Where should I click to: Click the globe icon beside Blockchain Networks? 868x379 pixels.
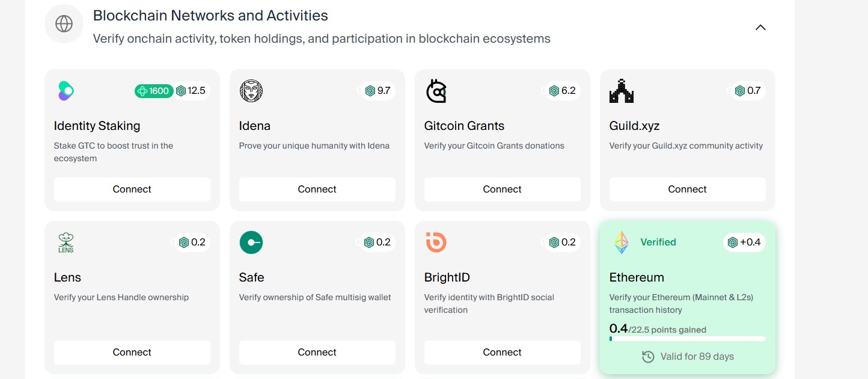pyautogui.click(x=64, y=24)
